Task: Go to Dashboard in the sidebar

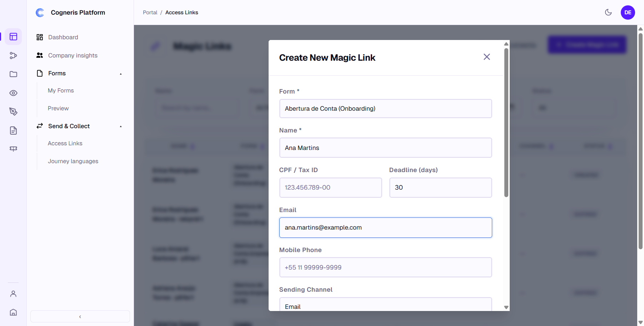Action: 63,37
